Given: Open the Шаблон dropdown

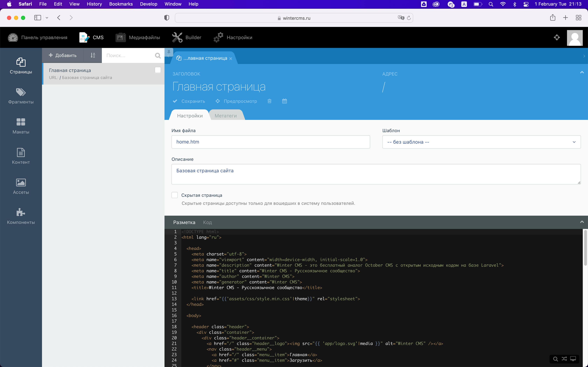Looking at the screenshot, I should point(481,142).
